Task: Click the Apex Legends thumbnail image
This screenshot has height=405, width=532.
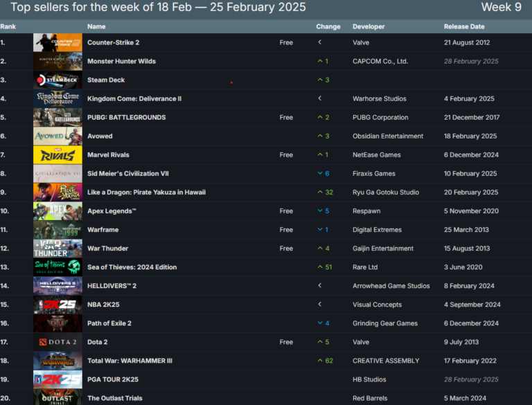Action: (x=57, y=211)
